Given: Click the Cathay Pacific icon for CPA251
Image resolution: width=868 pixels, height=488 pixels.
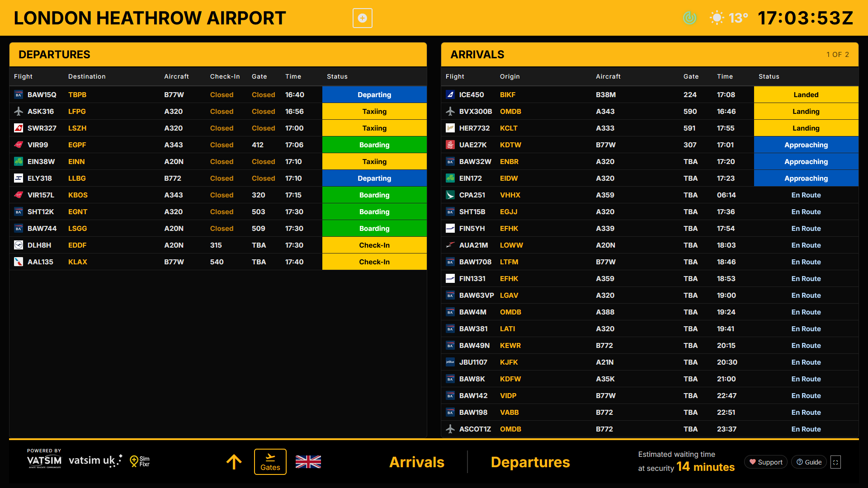Looking at the screenshot, I should pyautogui.click(x=450, y=195).
